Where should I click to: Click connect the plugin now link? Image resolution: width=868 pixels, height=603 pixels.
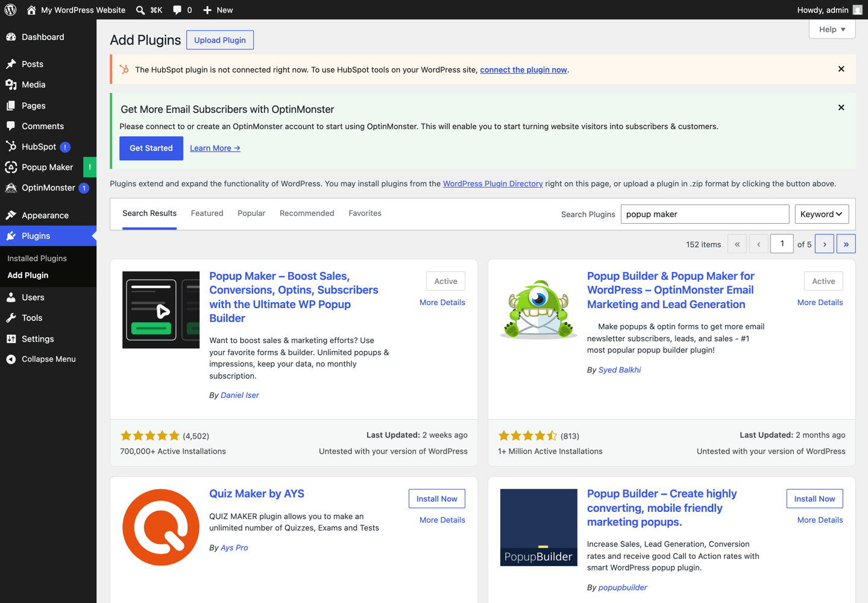[x=523, y=70]
